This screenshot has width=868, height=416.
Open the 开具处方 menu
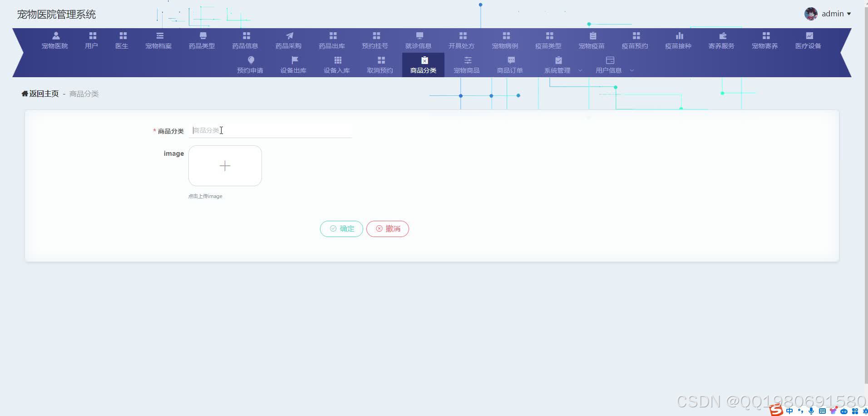pyautogui.click(x=462, y=40)
